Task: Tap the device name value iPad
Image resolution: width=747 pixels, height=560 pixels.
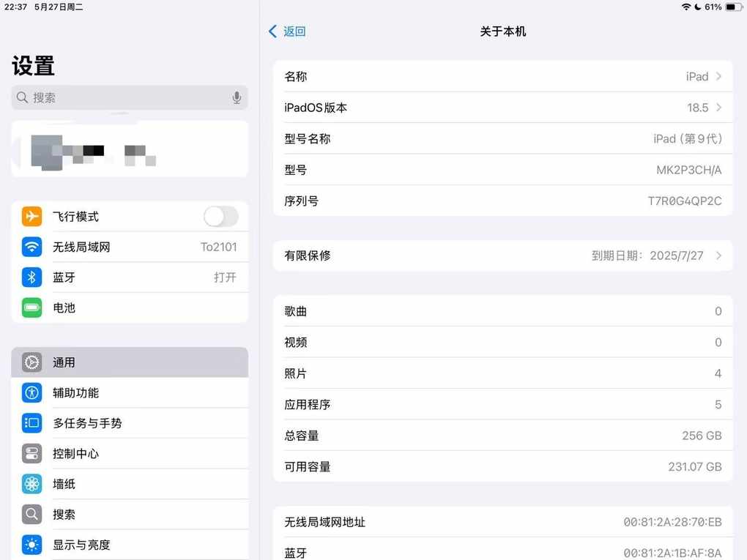Action: (x=697, y=76)
